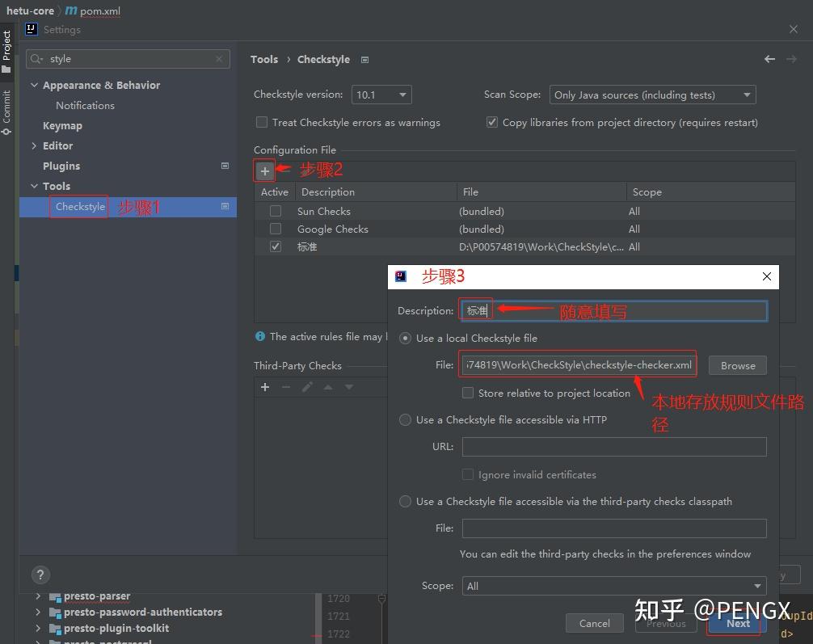This screenshot has width=813, height=644.
Task: Focus the Description text field
Action: (613, 310)
